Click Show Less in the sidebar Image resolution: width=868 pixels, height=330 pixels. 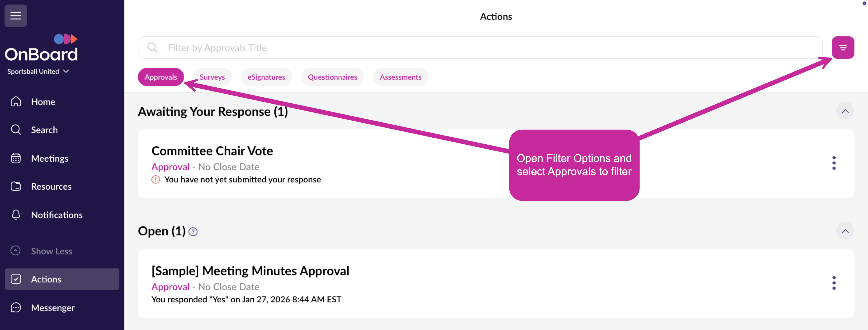click(x=51, y=251)
